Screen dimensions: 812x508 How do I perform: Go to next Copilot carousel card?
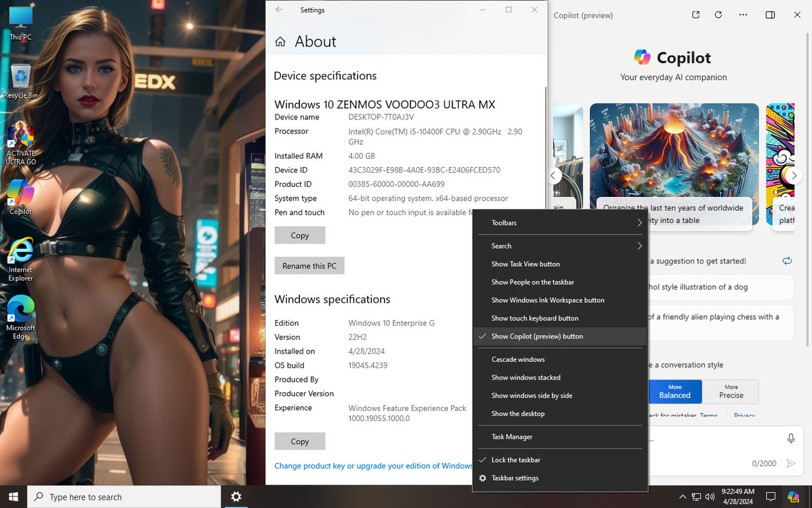pos(794,175)
